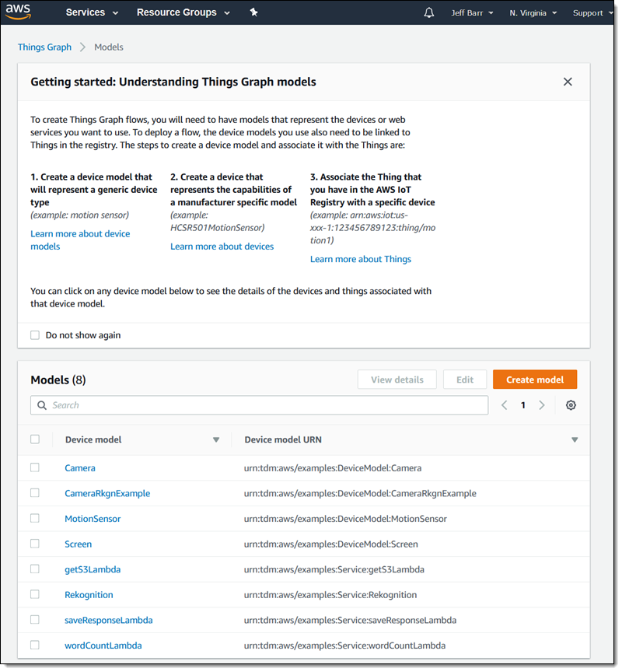
Task: Click the pin shortcuts icon
Action: coord(253,12)
